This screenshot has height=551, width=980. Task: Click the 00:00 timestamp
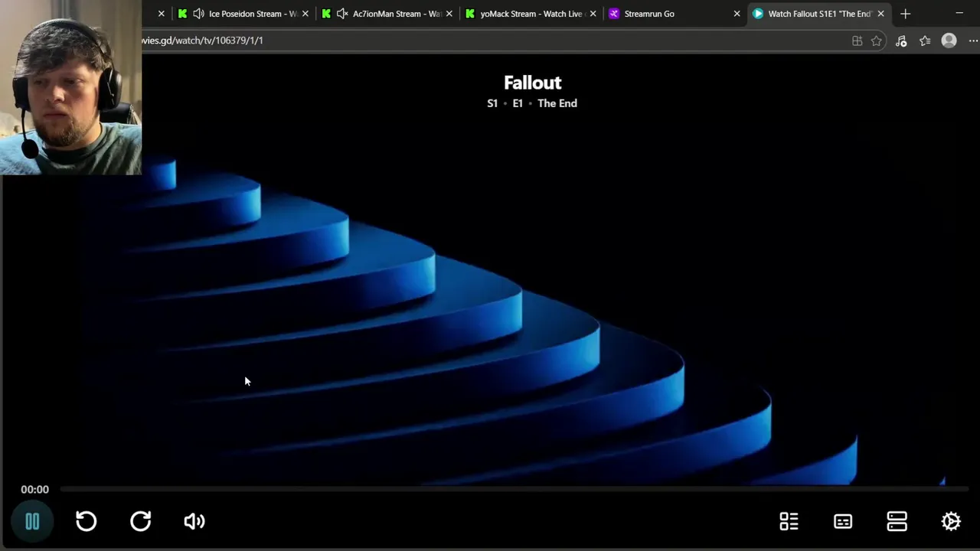[34, 490]
